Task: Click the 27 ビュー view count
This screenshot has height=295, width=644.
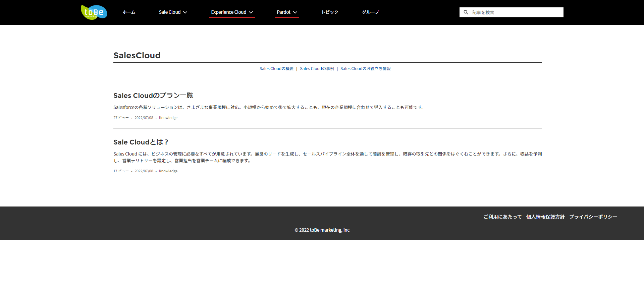Action: pyautogui.click(x=121, y=118)
